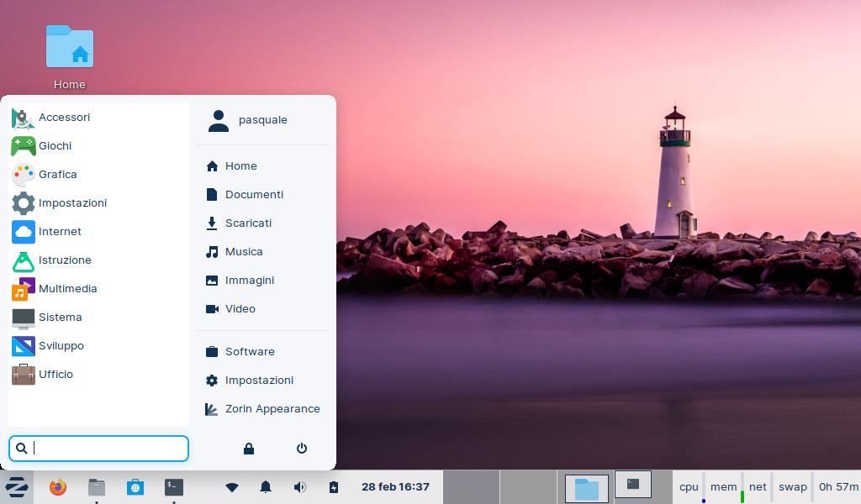Focus the menu search field

[x=99, y=449]
